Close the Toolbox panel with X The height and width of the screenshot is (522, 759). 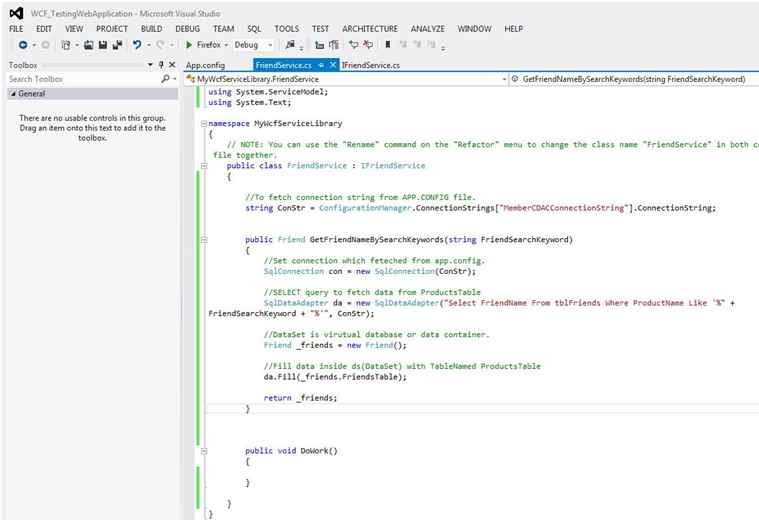point(172,64)
